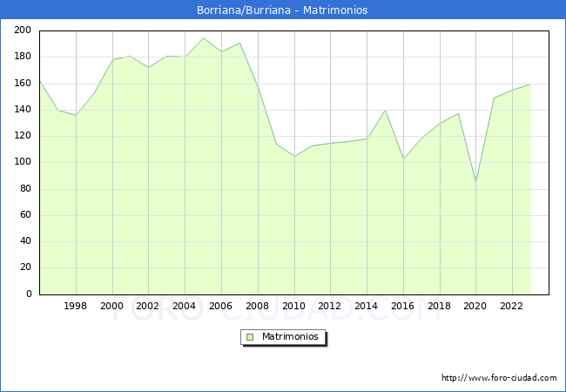Click the x-axis label 2010
566x392 pixels.
click(293, 306)
